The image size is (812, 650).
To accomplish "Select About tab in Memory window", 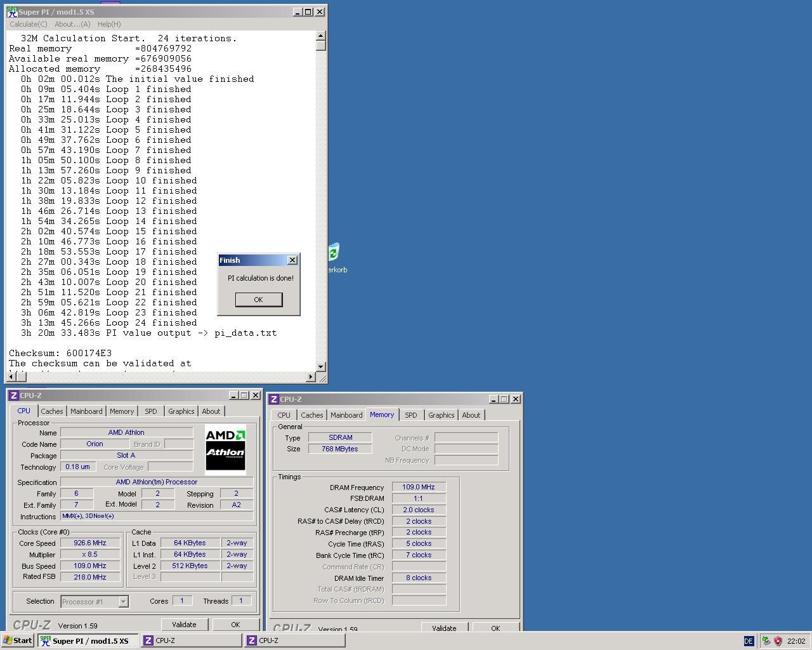I will pos(471,415).
